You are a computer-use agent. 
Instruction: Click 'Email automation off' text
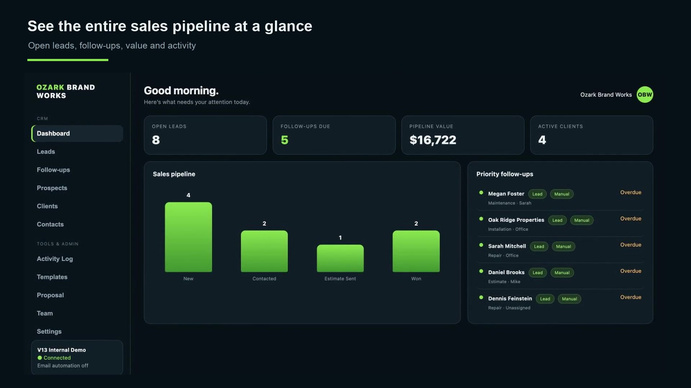point(63,366)
